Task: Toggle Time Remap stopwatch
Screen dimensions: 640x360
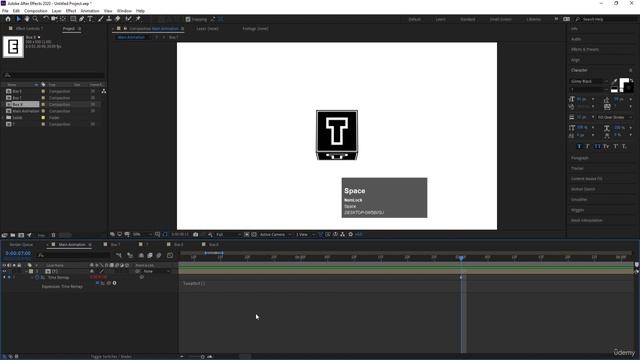Action: coord(37,278)
